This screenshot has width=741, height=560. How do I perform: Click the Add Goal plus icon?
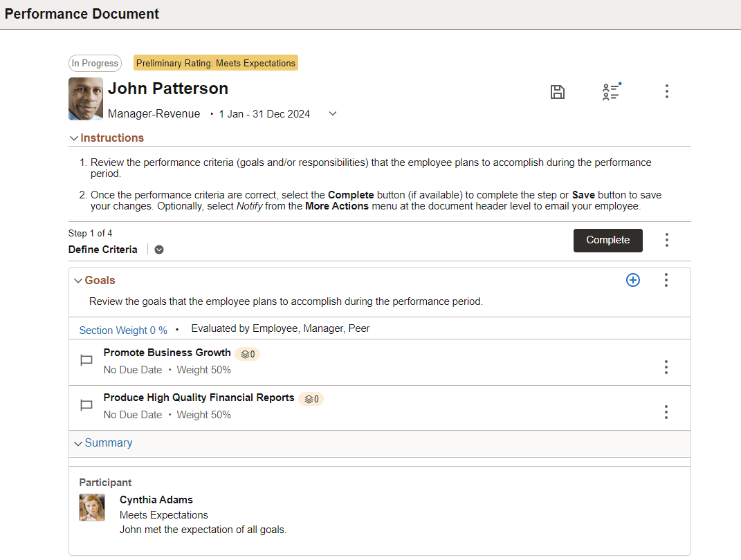[x=633, y=280]
